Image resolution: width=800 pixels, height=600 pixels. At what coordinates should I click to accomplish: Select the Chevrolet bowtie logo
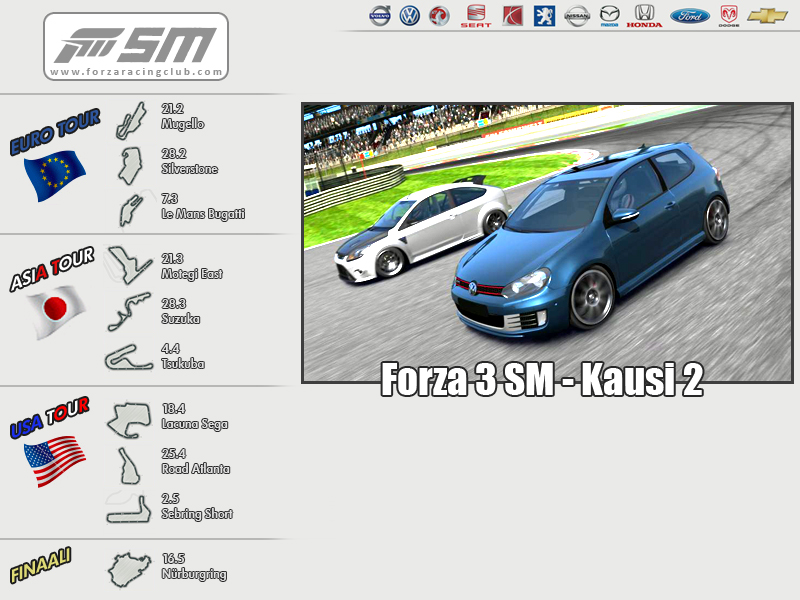click(x=767, y=15)
